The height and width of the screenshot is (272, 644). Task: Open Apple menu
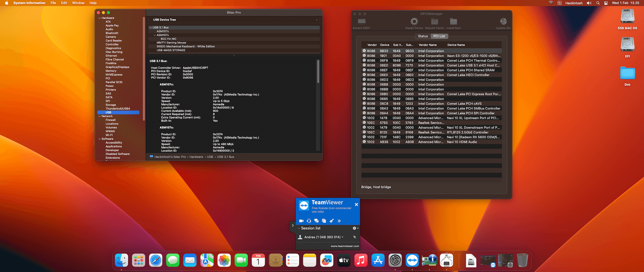click(x=7, y=3)
